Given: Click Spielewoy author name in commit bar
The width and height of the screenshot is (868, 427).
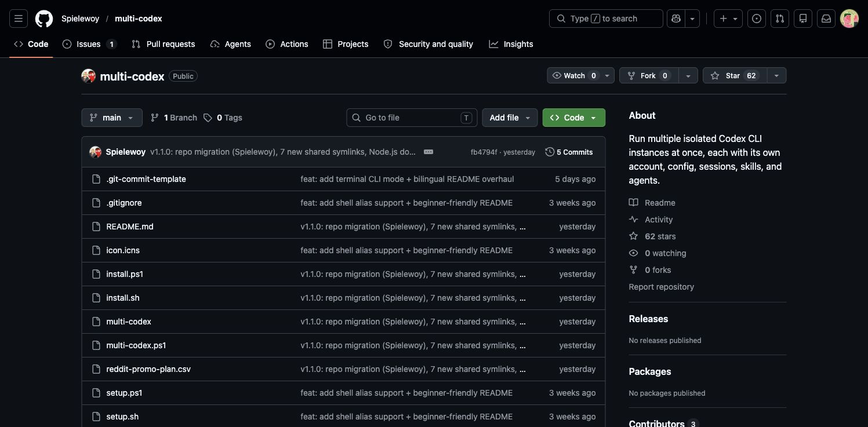Looking at the screenshot, I should click(x=126, y=152).
